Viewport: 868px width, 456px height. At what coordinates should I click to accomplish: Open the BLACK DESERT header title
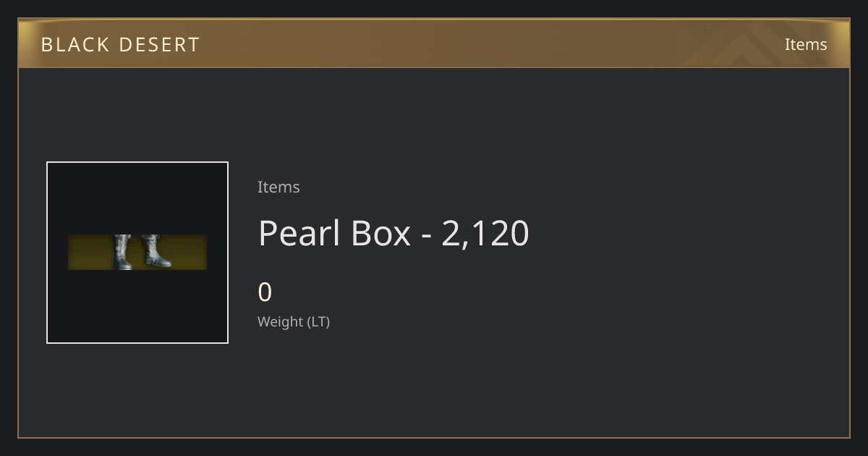(x=120, y=45)
